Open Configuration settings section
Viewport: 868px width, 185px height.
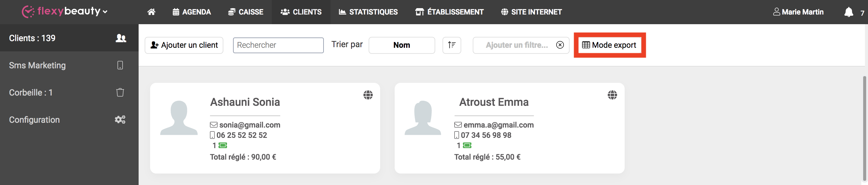69,120
